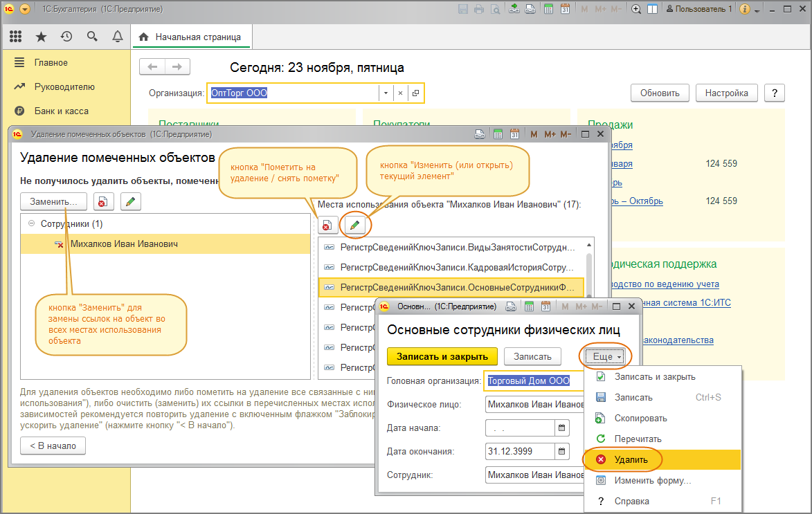The width and height of the screenshot is (812, 514).
Task: Click the ? help button near Настройка
Action: point(775,93)
